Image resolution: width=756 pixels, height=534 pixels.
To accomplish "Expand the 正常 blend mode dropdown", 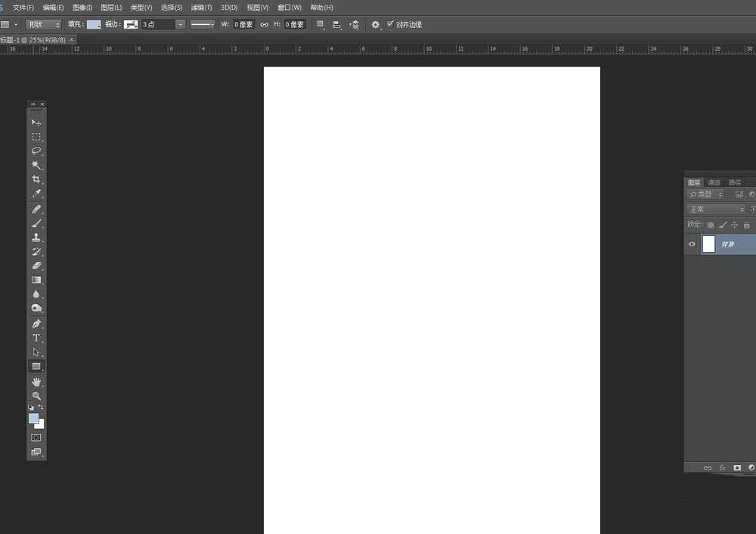I will click(x=716, y=210).
